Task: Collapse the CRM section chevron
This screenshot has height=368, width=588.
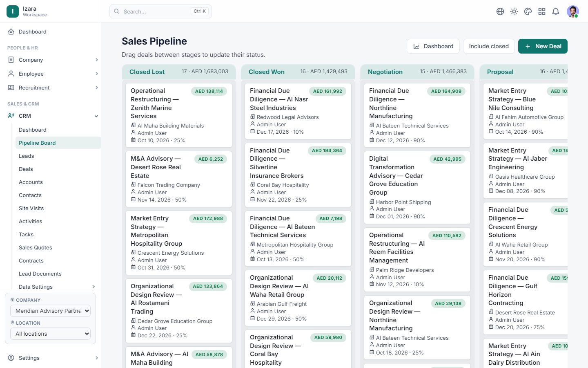Action: (96, 116)
